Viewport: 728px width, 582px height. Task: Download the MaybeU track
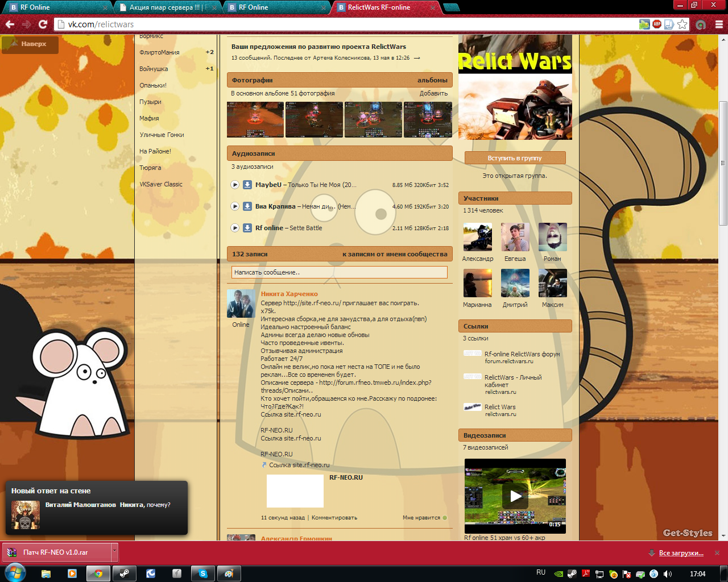pyautogui.click(x=247, y=185)
